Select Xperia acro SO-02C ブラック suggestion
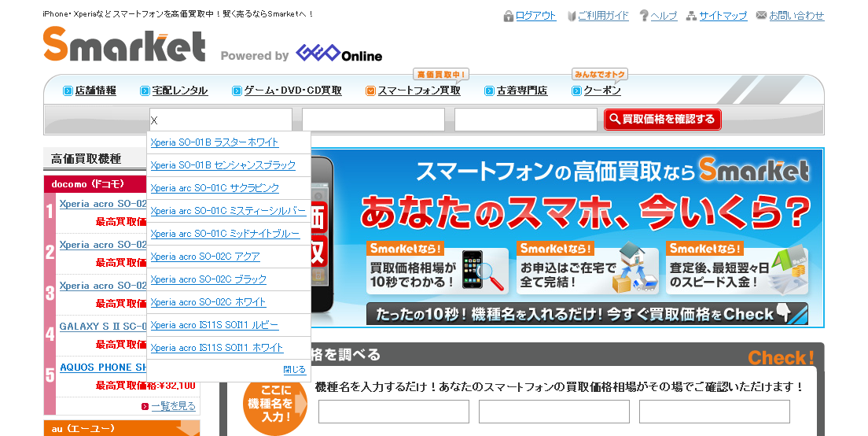The width and height of the screenshot is (868, 436). click(x=208, y=279)
